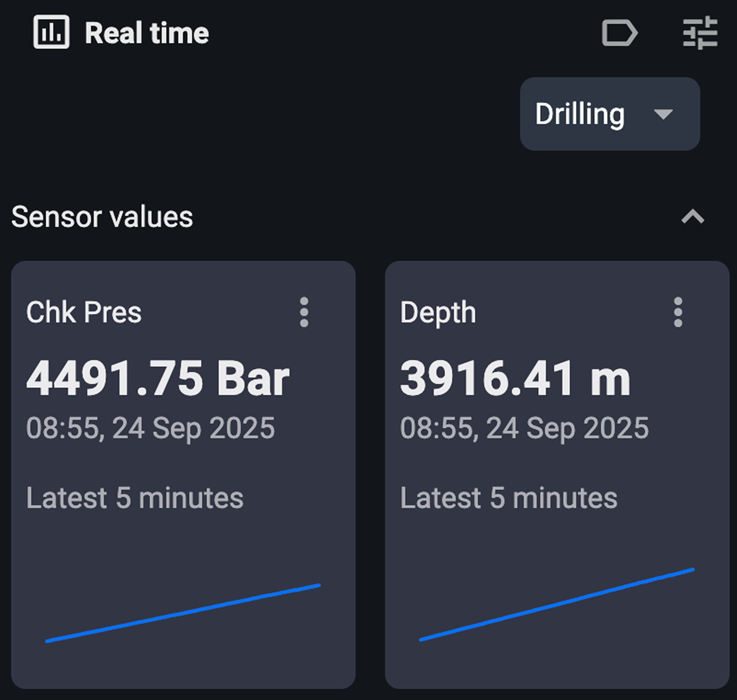Click the Chk Pres card title
This screenshot has width=737, height=700.
click(84, 313)
